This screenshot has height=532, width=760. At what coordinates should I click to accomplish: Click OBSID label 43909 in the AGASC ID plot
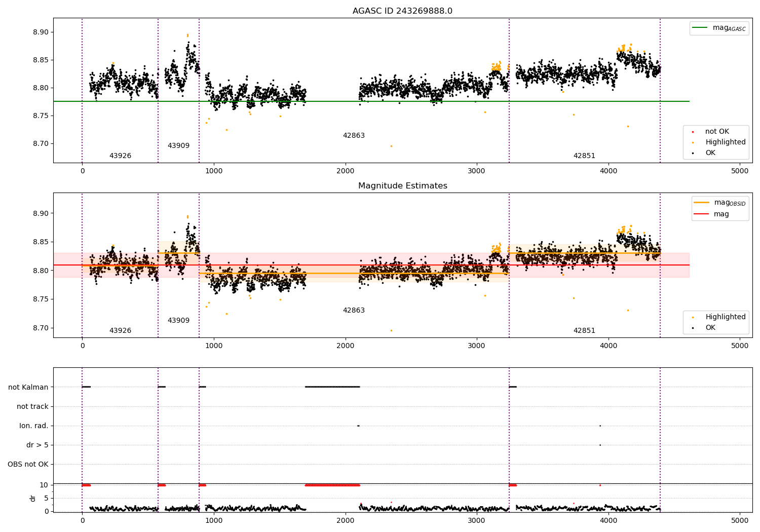coord(178,146)
